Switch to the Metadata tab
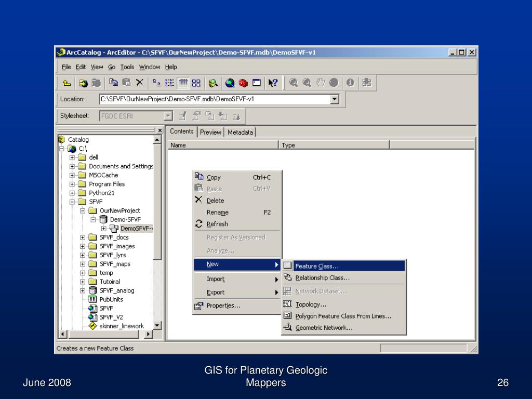The height and width of the screenshot is (399, 532). pyautogui.click(x=240, y=132)
